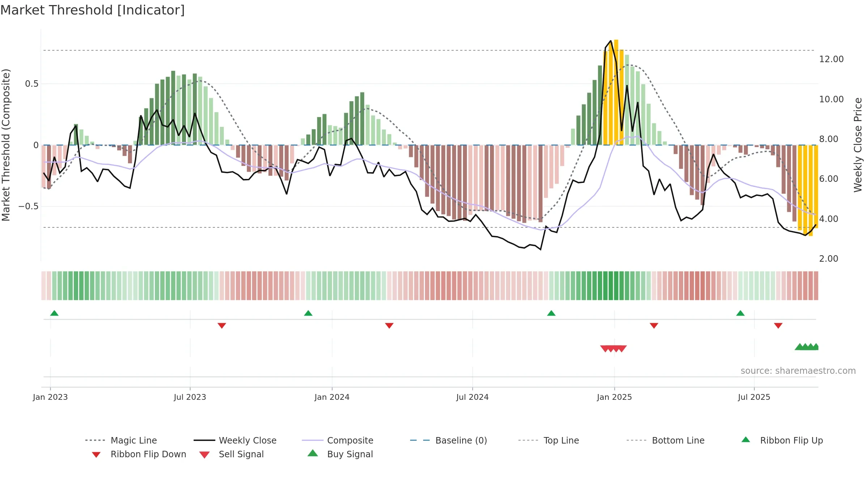868x488 pixels.
Task: Click the ribbon flip down marker in Aug 2023
Action: coord(222,326)
